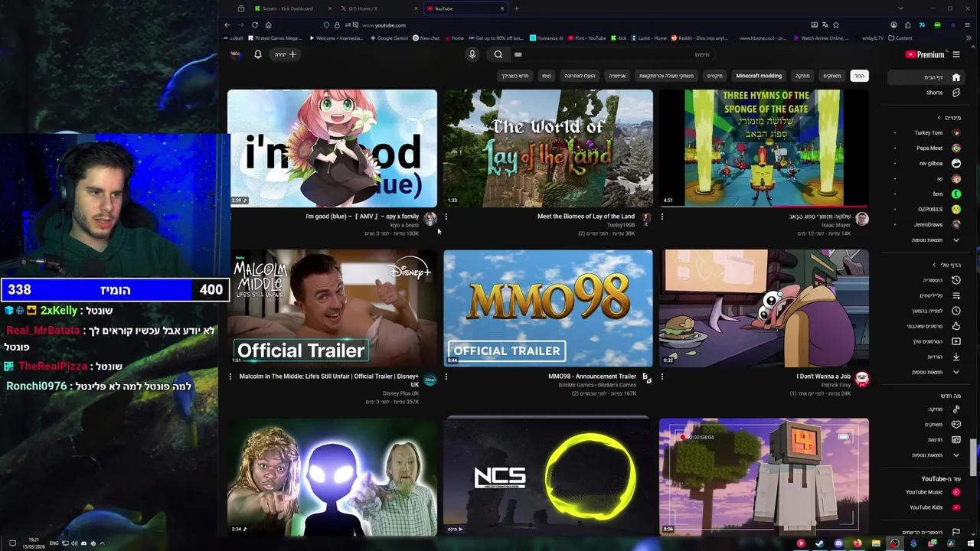Go back in browser history
980x551 pixels.
click(x=227, y=25)
